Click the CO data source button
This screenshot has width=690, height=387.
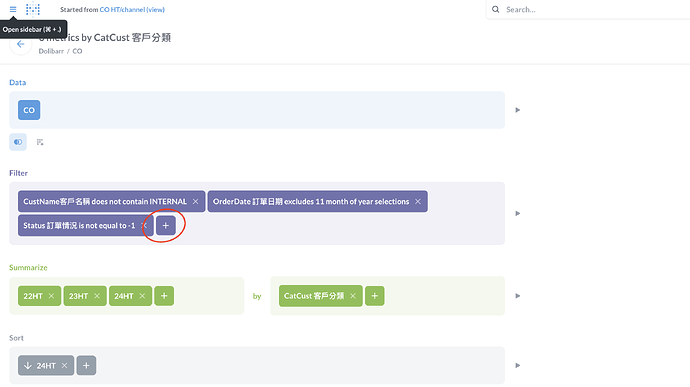[29, 110]
